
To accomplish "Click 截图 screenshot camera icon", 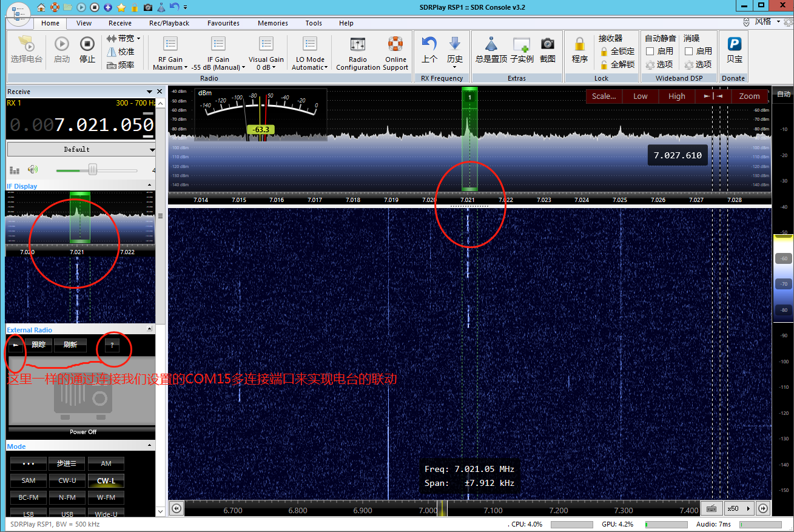I will (x=548, y=50).
